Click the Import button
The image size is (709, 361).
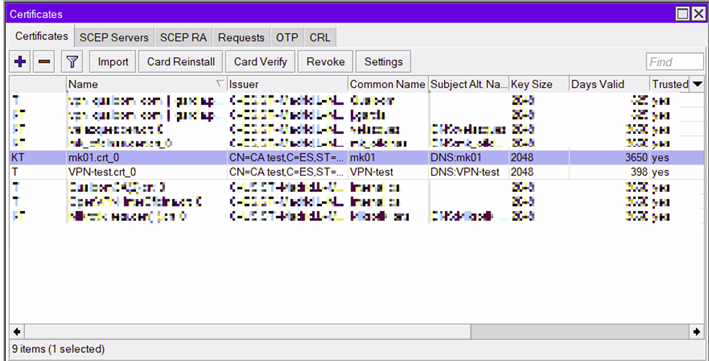coord(113,62)
